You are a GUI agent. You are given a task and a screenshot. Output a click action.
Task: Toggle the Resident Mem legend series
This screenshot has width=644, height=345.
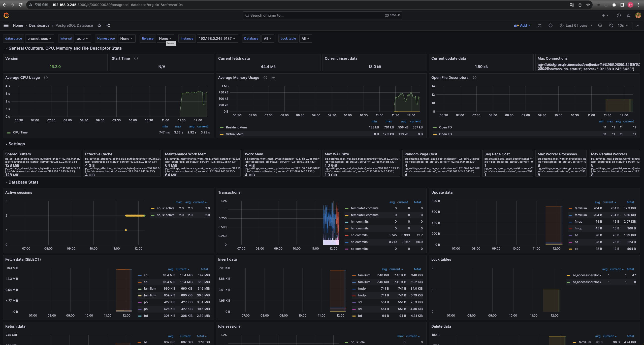(x=236, y=127)
